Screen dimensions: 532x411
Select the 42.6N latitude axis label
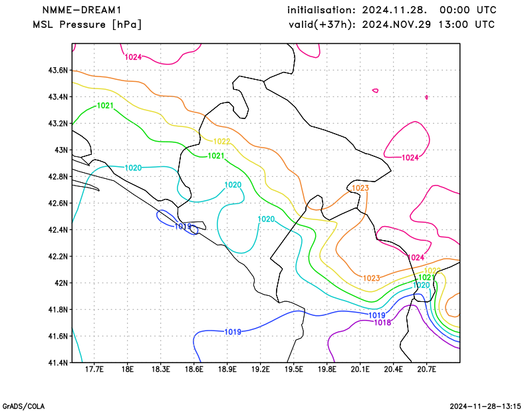[x=58, y=204]
